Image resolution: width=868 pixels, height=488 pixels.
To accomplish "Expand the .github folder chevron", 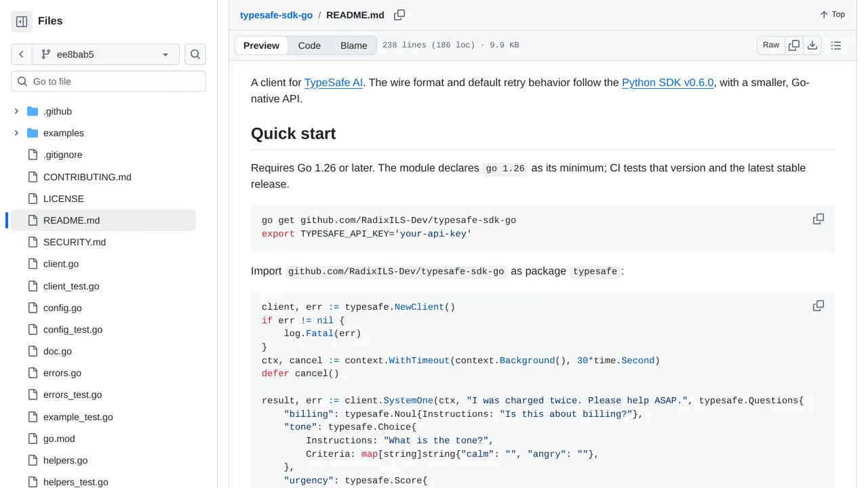I will point(16,111).
